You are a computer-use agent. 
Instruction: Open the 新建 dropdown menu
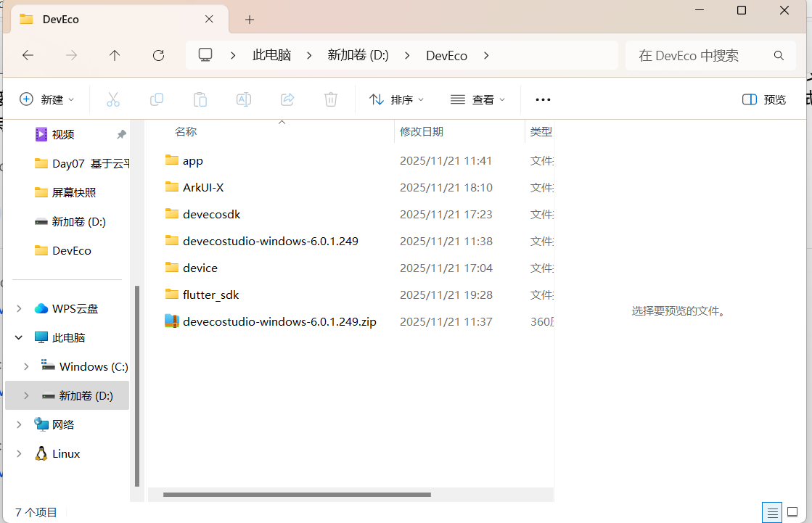point(46,99)
